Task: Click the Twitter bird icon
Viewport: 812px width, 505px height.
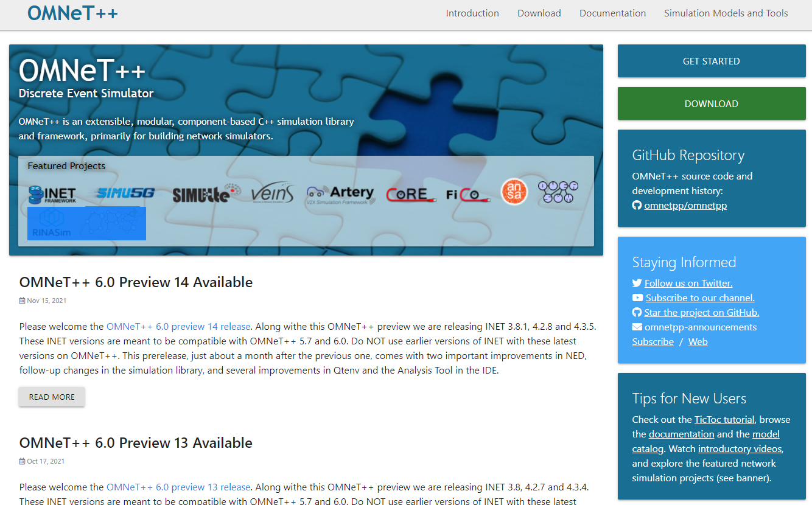Action: coord(637,283)
